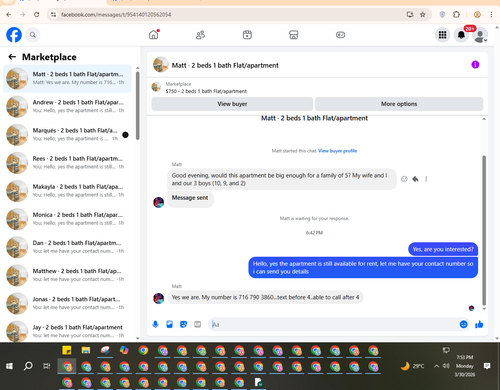Show hidden system tray icons chevron
500x390 pixels.
point(436,366)
